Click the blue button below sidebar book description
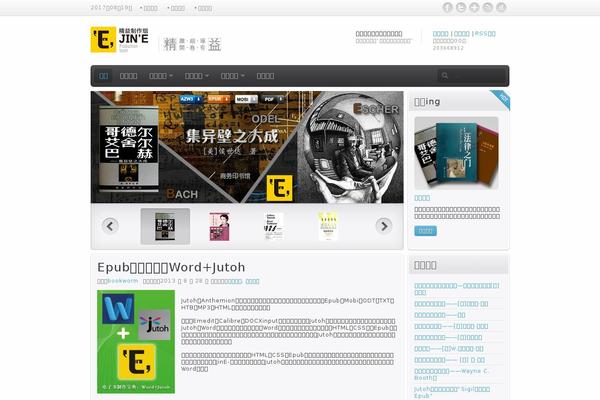This screenshot has height=400, width=600. coord(425,231)
